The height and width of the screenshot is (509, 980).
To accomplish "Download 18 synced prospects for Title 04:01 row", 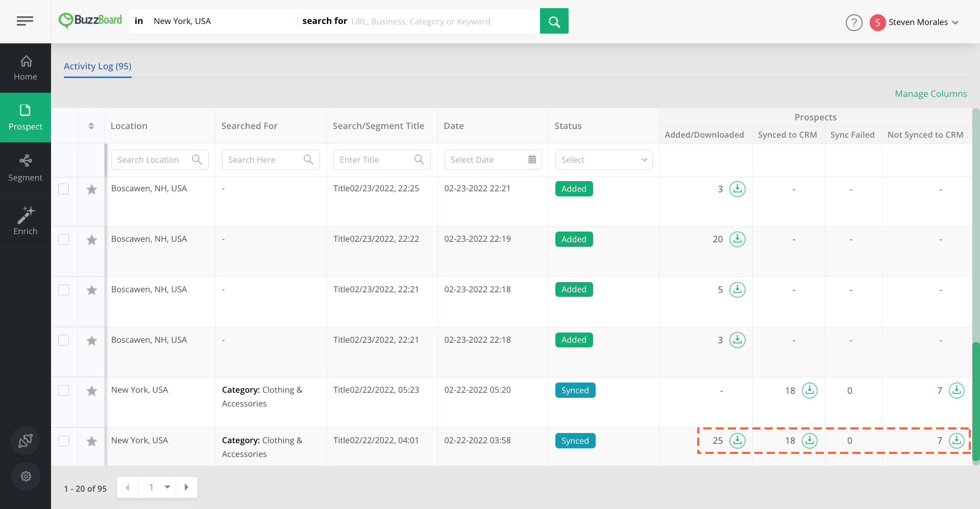I will [810, 441].
